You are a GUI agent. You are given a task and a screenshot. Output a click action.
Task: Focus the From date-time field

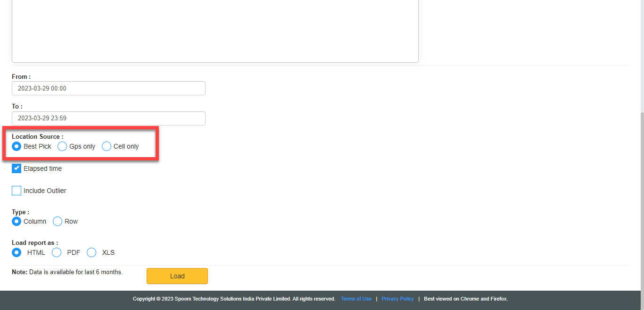pos(108,88)
